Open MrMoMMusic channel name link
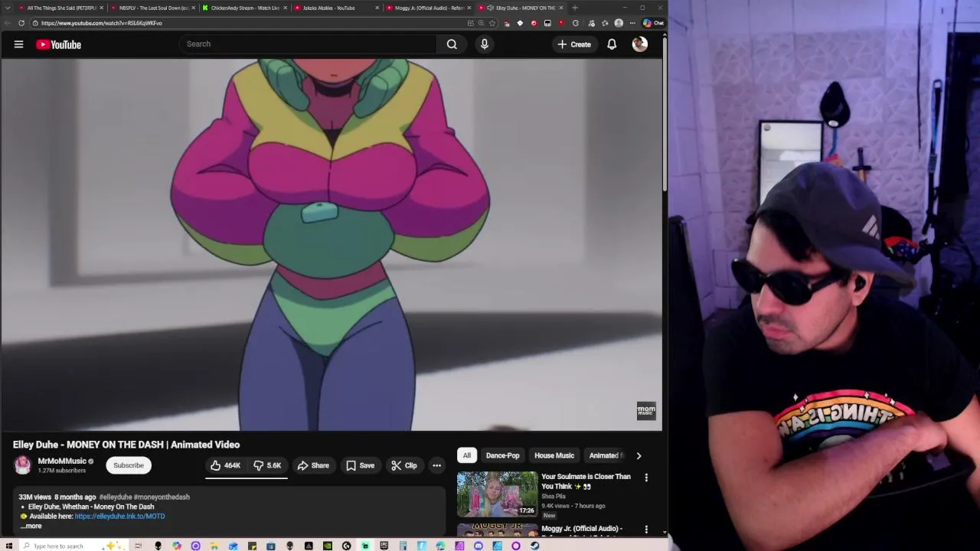980x551 pixels. point(62,461)
